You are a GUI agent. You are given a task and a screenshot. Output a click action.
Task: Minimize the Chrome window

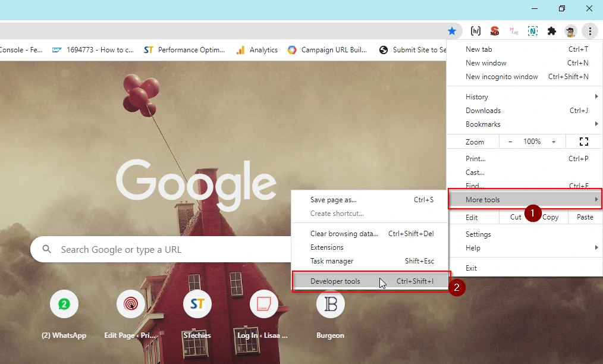(535, 8)
